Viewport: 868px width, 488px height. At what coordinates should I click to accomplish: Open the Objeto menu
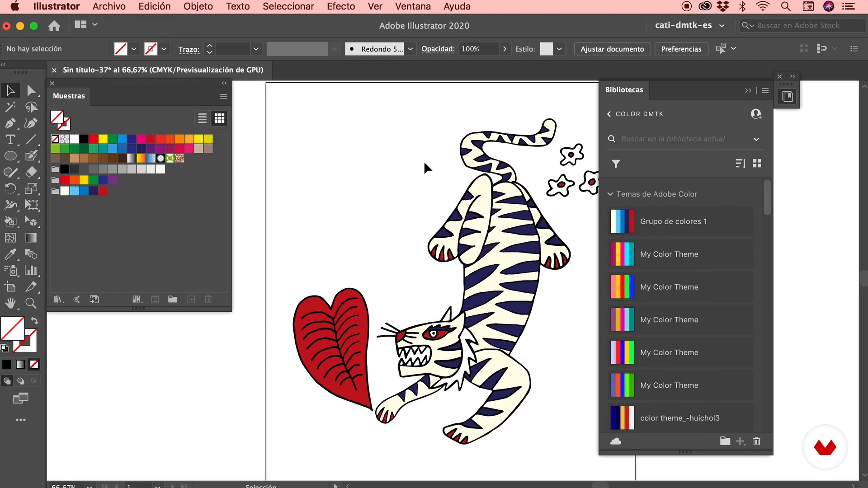click(198, 6)
